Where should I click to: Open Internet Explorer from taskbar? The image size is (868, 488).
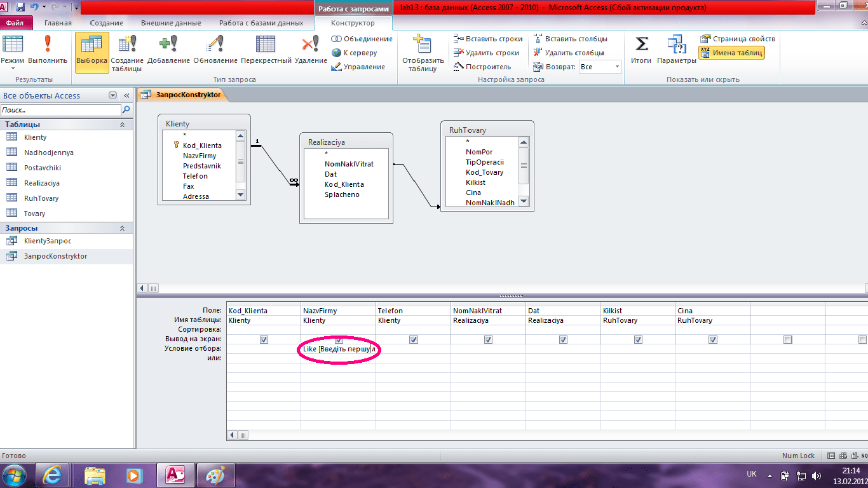point(52,475)
